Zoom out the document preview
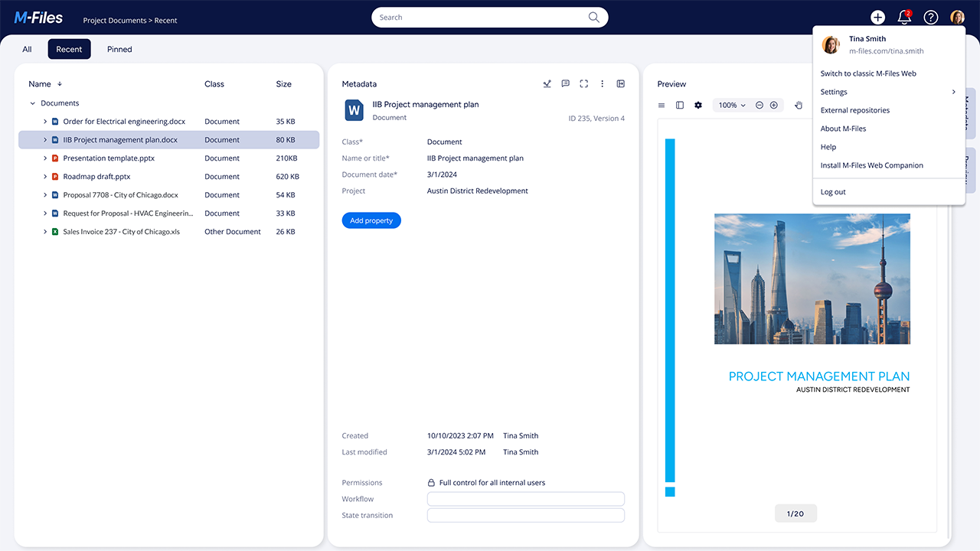Image resolution: width=980 pixels, height=551 pixels. point(759,105)
